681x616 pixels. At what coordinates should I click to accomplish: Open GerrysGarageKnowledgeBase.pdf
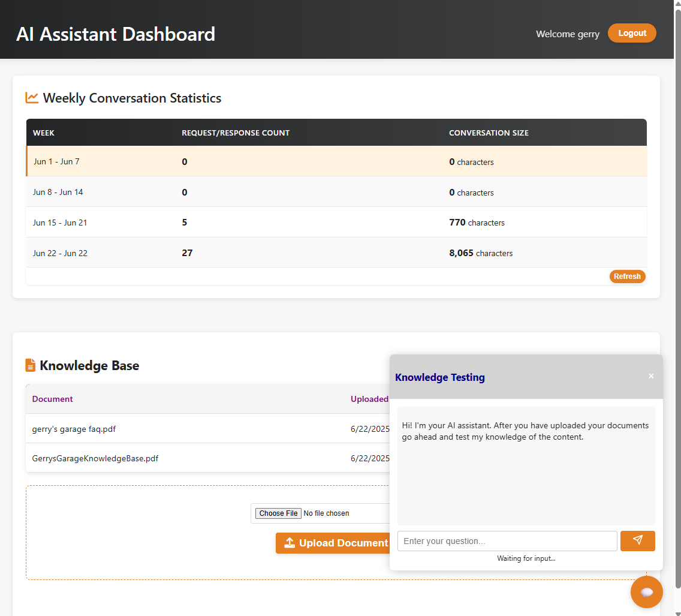coord(95,458)
